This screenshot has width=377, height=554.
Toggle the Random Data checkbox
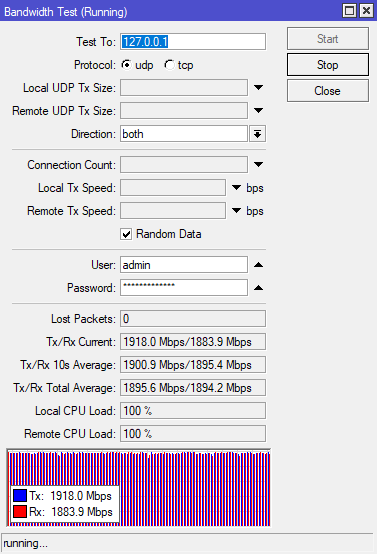[126, 234]
